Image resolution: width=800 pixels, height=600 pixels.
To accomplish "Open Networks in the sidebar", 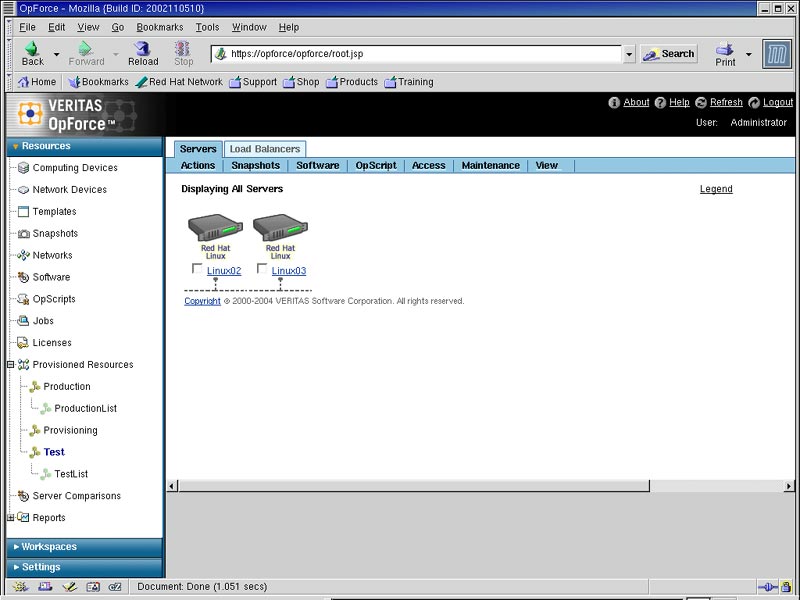I will click(x=52, y=255).
